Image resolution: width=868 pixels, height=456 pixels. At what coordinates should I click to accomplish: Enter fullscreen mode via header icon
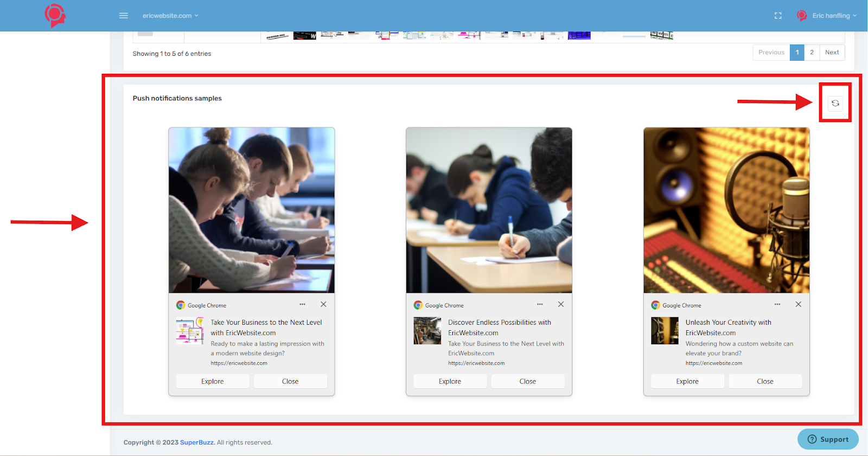[x=778, y=16]
